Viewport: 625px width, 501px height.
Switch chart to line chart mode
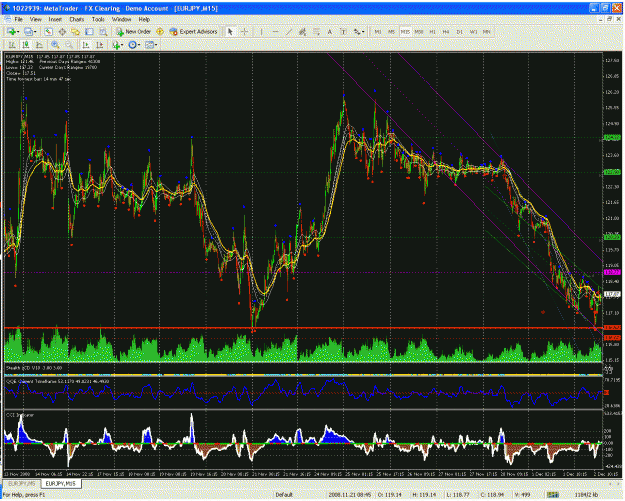coord(39,45)
